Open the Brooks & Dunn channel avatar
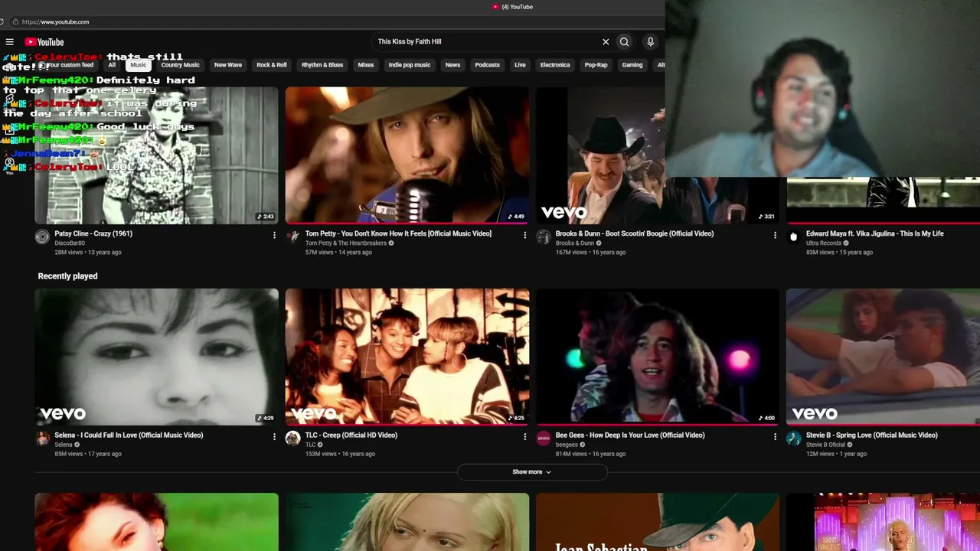 point(543,237)
